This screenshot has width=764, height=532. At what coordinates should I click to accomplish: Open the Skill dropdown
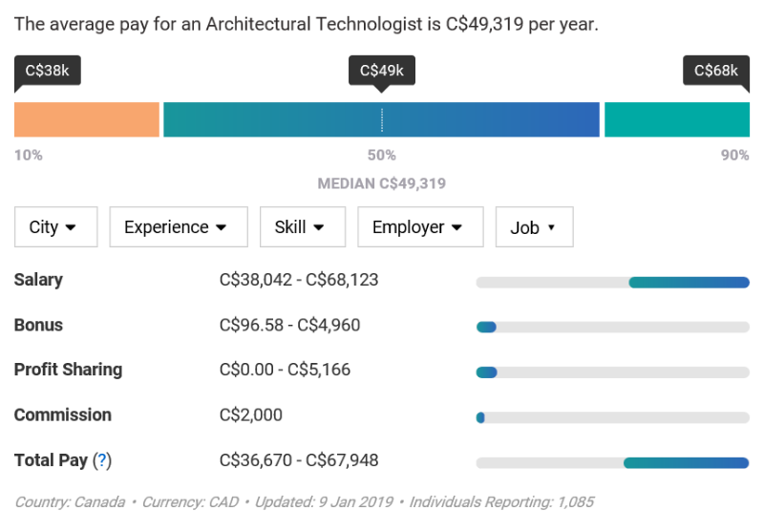pos(303,227)
